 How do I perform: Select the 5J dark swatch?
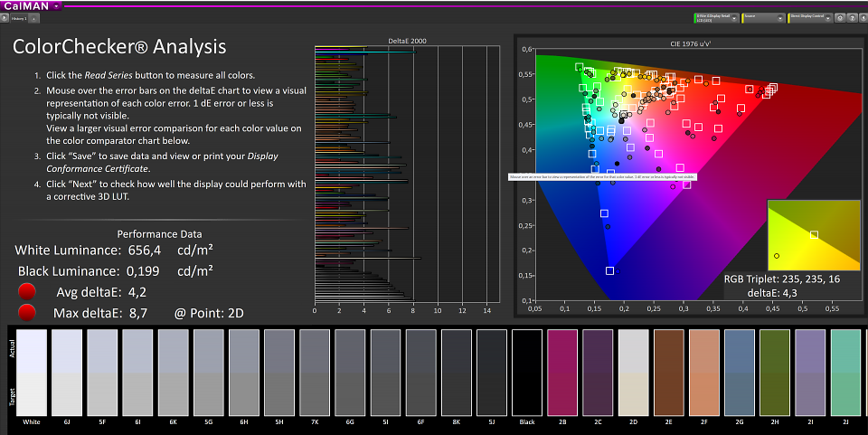[492, 373]
